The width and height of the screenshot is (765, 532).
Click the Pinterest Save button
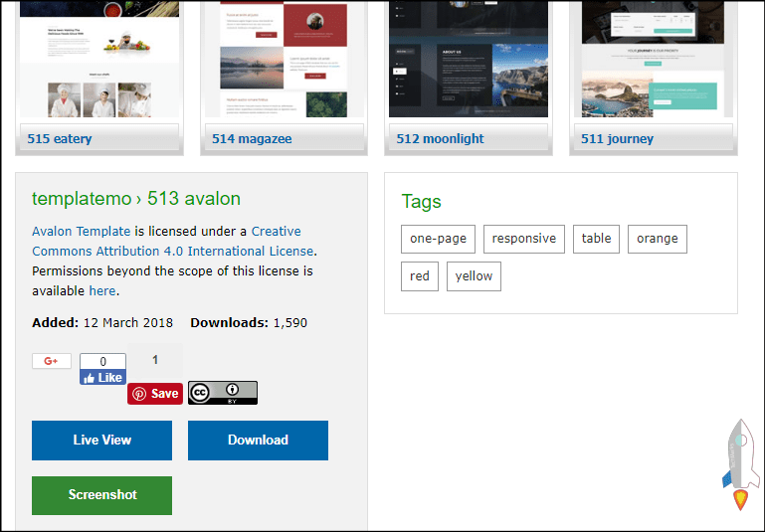pyautogui.click(x=155, y=393)
